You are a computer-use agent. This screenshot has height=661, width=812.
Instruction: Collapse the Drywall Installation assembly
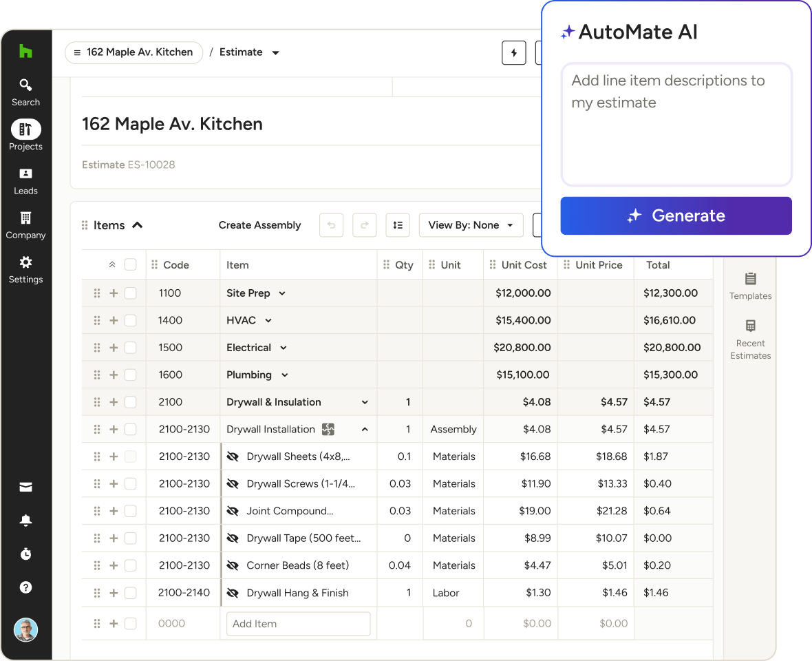pos(365,430)
